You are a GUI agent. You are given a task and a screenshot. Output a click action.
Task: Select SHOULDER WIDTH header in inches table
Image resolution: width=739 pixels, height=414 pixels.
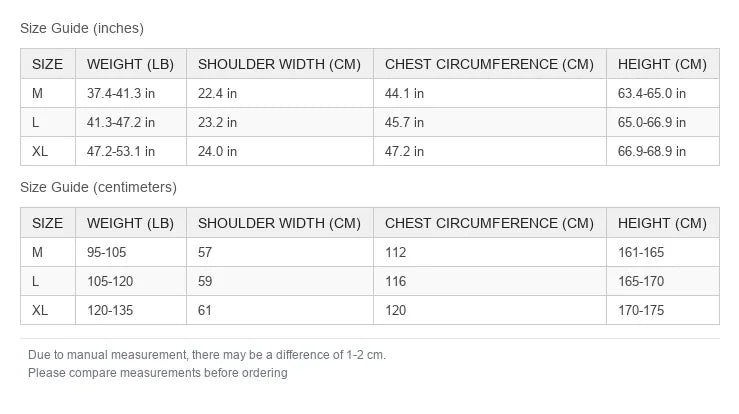click(x=279, y=64)
